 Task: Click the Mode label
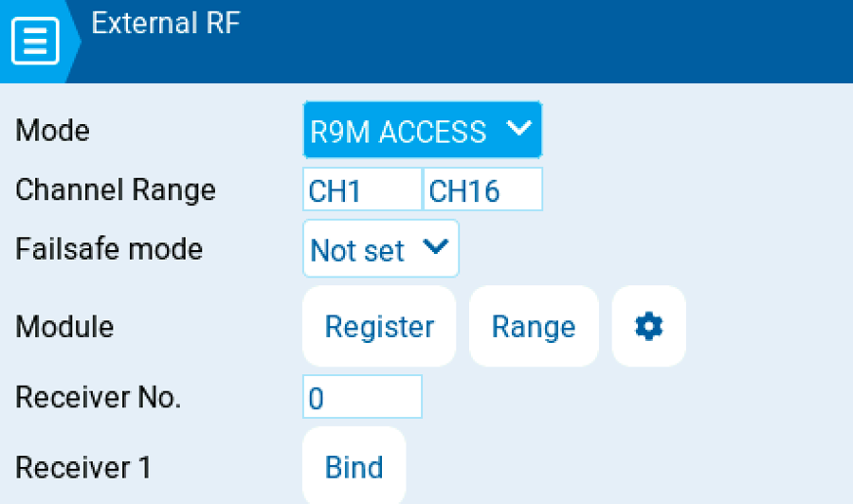[53, 130]
